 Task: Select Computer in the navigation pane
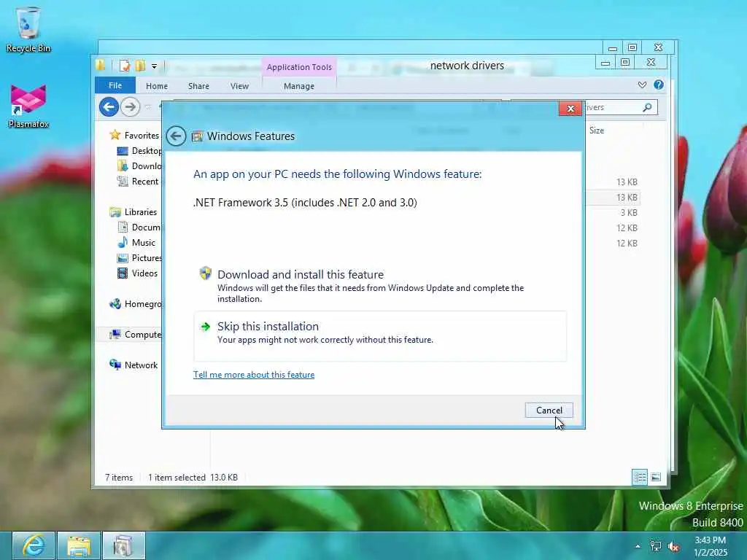click(x=135, y=334)
